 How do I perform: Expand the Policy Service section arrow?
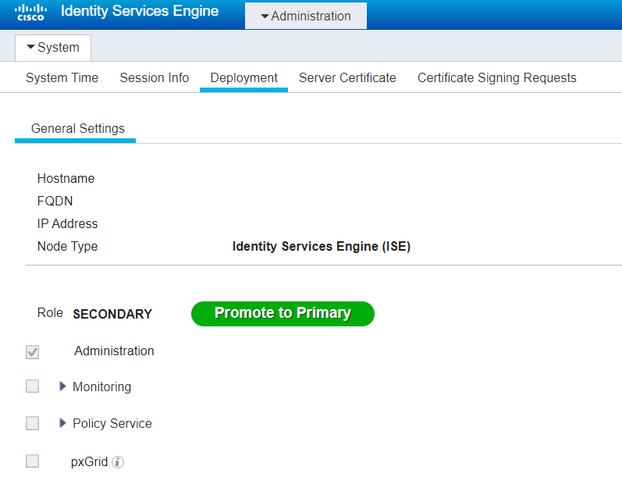[x=62, y=423]
